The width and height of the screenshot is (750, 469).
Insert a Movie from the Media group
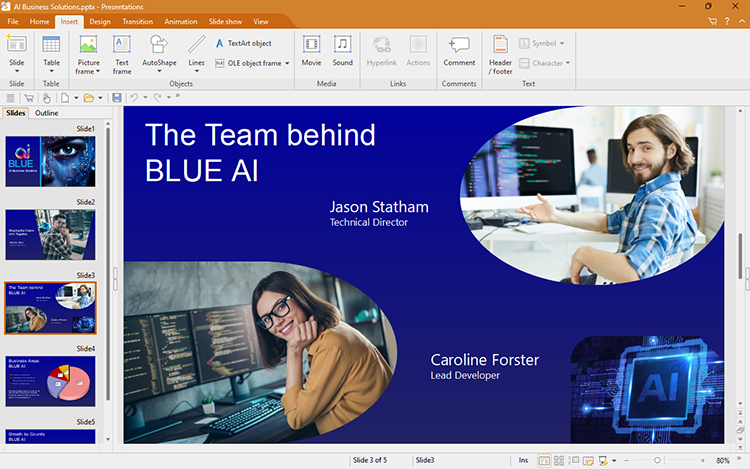coord(311,50)
